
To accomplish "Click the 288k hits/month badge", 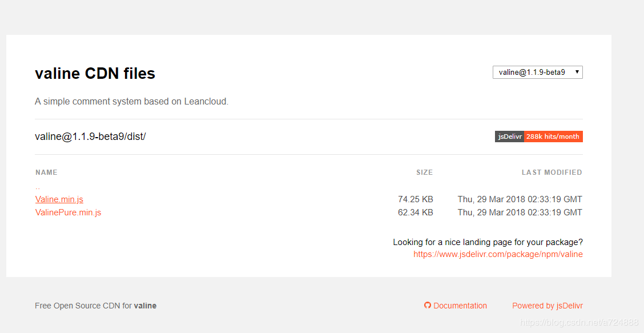I will [553, 137].
